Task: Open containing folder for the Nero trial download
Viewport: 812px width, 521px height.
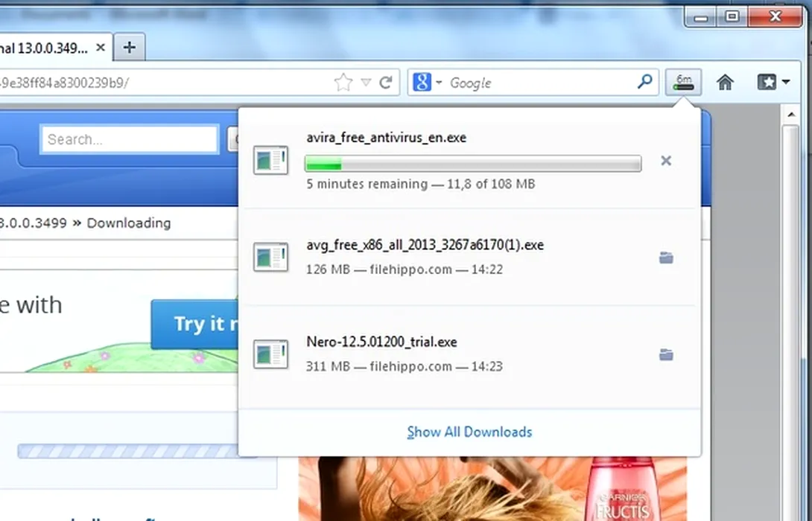Action: [x=666, y=355]
